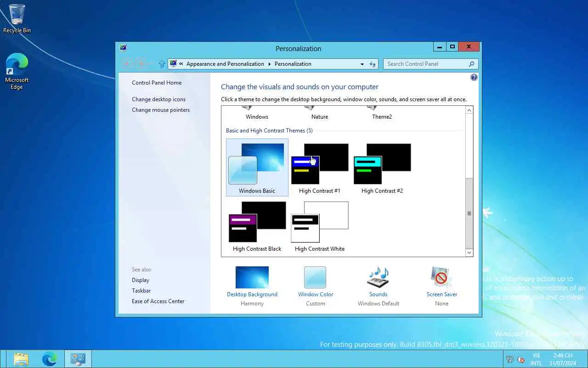Click the None screen saver label
This screenshot has height=368, width=588.
pyautogui.click(x=441, y=304)
